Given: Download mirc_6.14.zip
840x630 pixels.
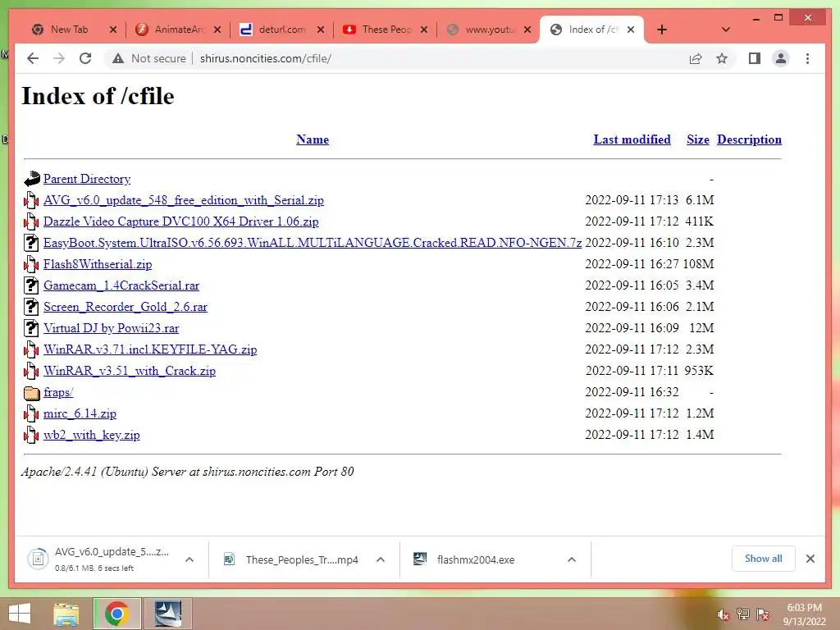Looking at the screenshot, I should 80,413.
